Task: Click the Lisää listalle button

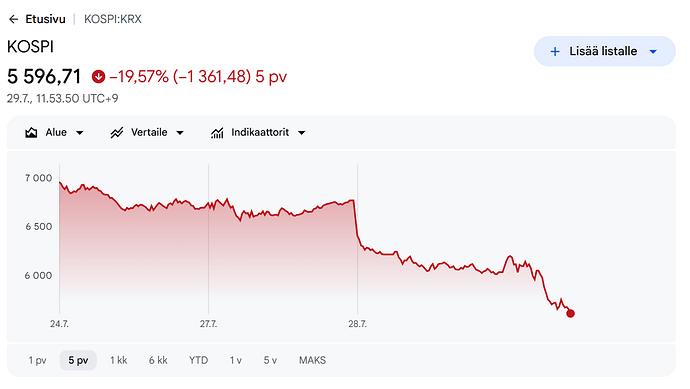Action: [605, 51]
